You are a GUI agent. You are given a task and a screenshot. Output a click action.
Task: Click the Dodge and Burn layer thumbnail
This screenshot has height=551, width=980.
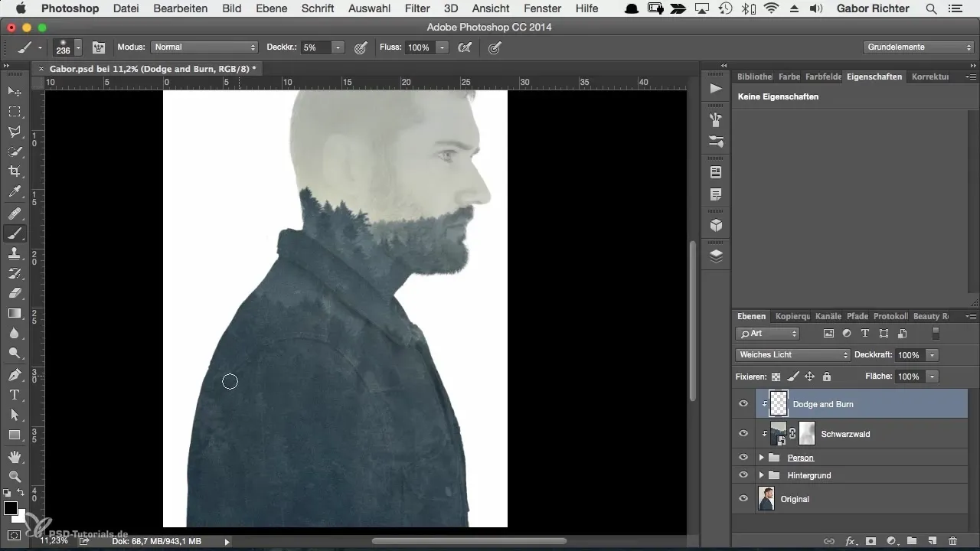click(779, 404)
